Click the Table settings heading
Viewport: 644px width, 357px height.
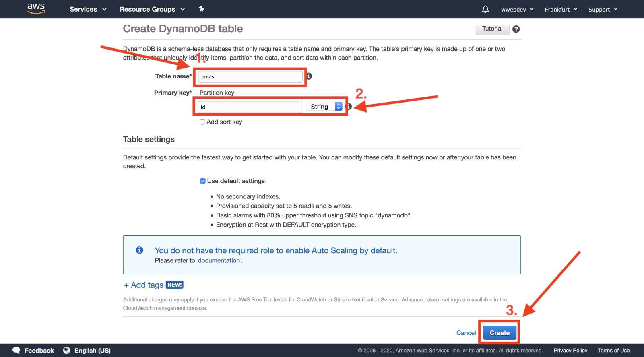[149, 139]
